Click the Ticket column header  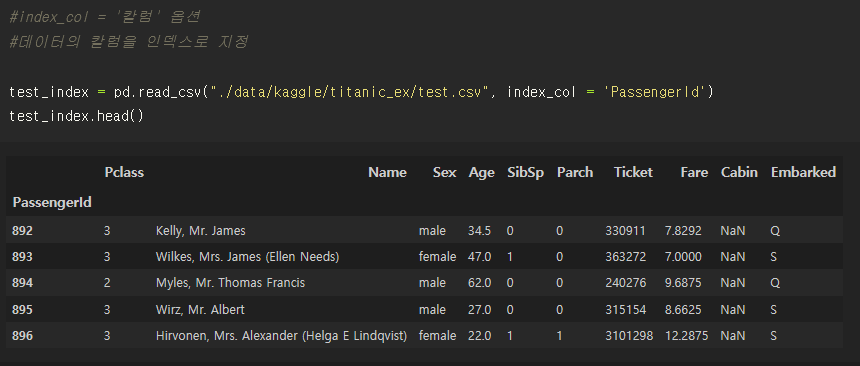(633, 172)
